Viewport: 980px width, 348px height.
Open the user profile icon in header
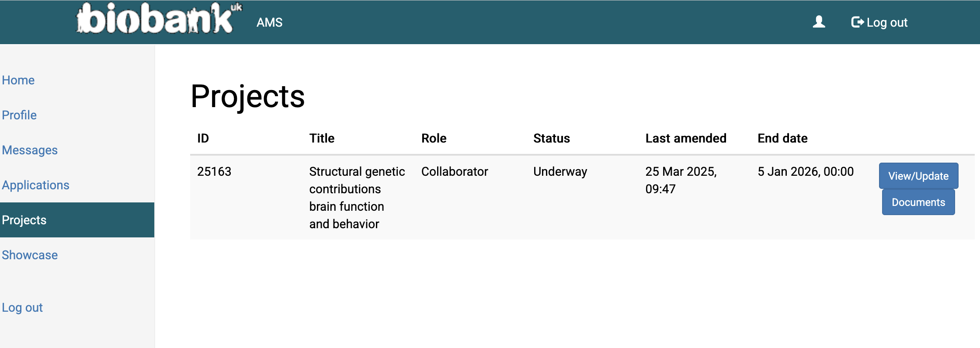point(819,22)
